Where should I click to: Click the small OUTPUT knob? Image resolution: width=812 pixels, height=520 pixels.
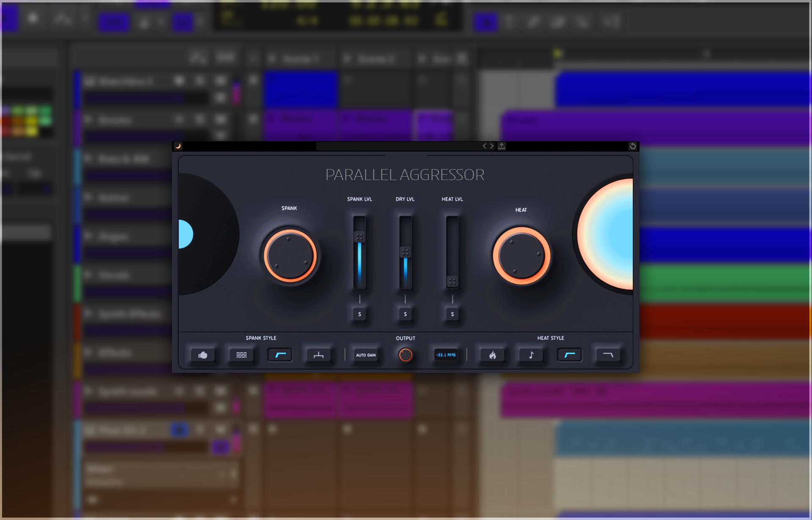(406, 355)
